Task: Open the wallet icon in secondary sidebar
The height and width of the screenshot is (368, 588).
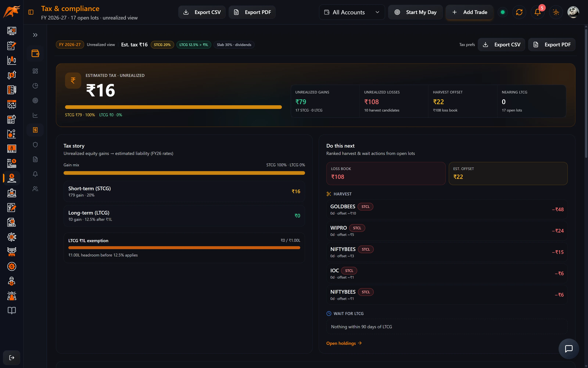Action: click(35, 53)
